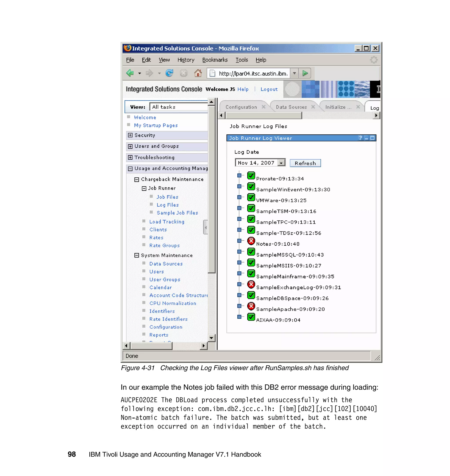Open the address bar history dropdown arrow
This screenshot has width=450, height=476.
[x=294, y=73]
